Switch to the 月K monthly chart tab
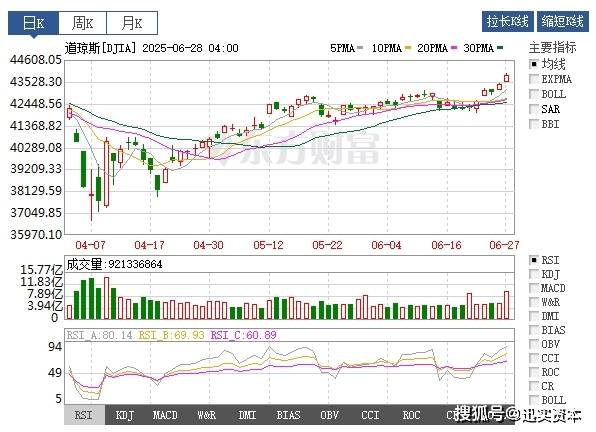The width and height of the screenshot is (596, 432). 132,23
